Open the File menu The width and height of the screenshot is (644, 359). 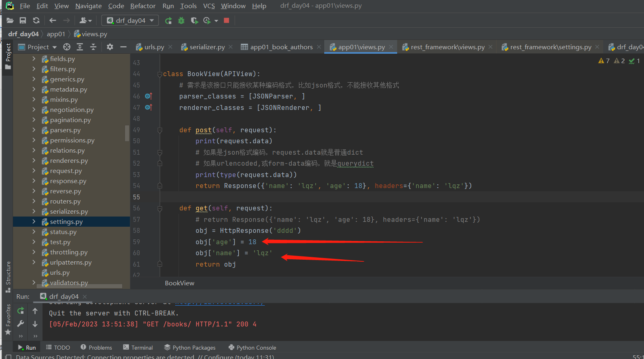click(x=25, y=6)
